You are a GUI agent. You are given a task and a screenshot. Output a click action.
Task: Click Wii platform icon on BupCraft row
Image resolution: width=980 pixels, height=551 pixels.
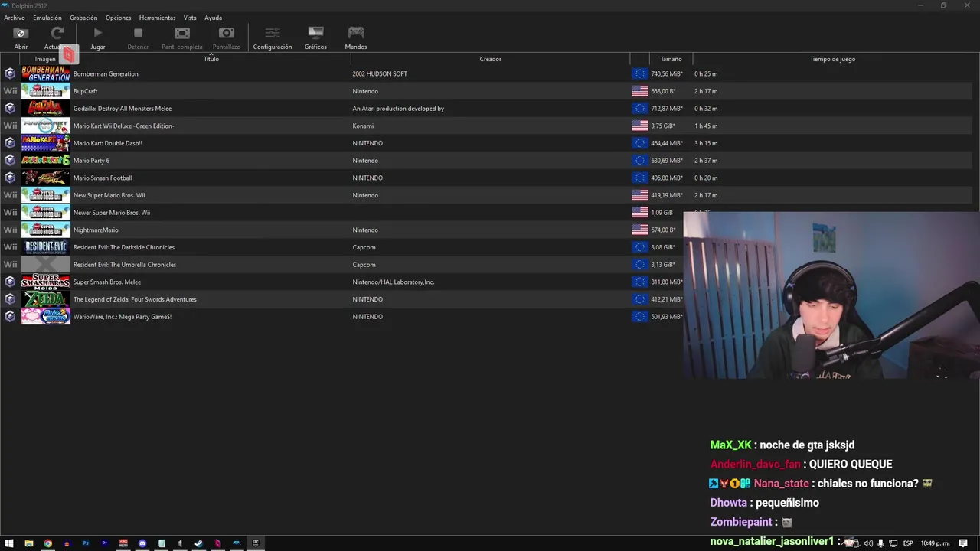10,91
